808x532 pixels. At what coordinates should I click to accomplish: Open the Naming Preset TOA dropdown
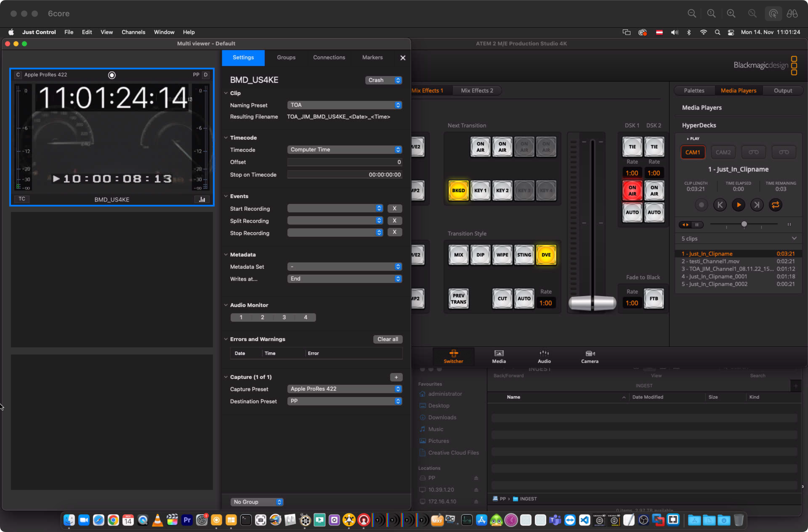click(345, 105)
